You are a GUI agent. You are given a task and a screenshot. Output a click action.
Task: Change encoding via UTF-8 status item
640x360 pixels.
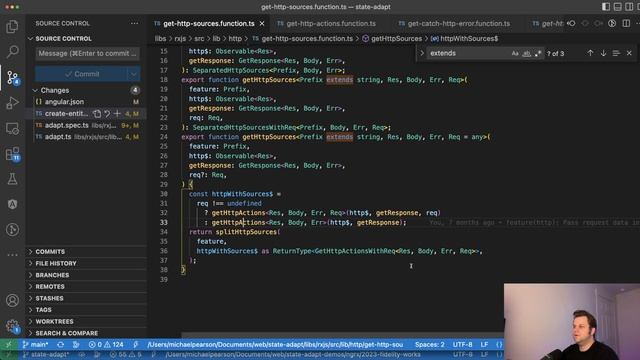pyautogui.click(x=462, y=344)
